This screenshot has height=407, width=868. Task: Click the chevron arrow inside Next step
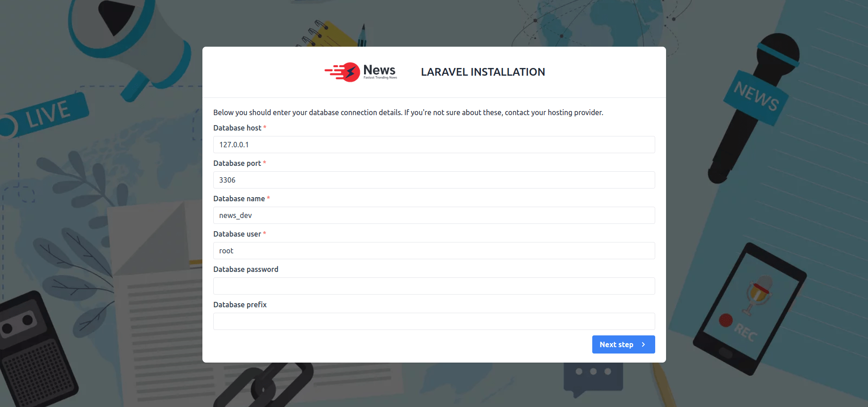click(643, 344)
